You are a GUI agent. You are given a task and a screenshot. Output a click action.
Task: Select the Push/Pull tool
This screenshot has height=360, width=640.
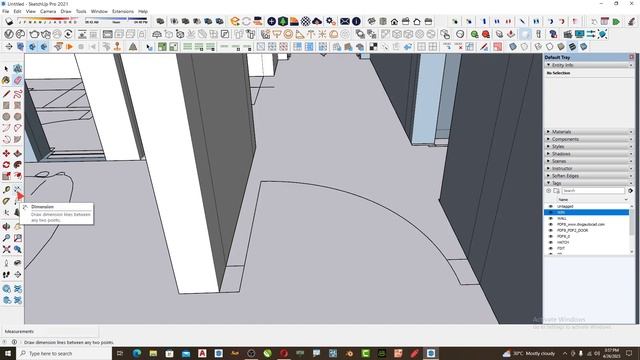[x=18, y=153]
